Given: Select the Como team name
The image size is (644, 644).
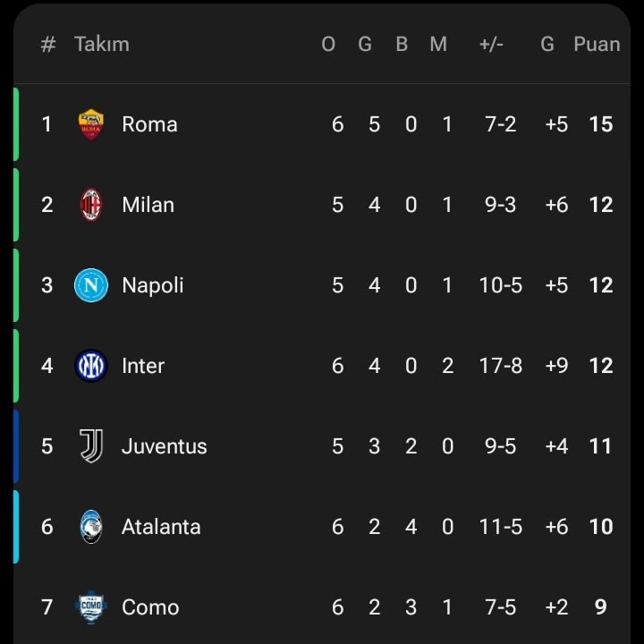Looking at the screenshot, I should pos(150,607).
